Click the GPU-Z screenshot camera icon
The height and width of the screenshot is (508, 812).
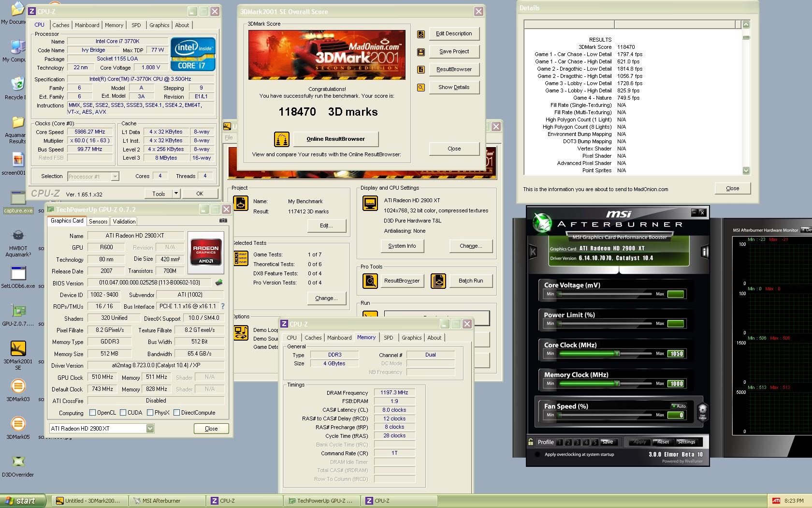[223, 221]
